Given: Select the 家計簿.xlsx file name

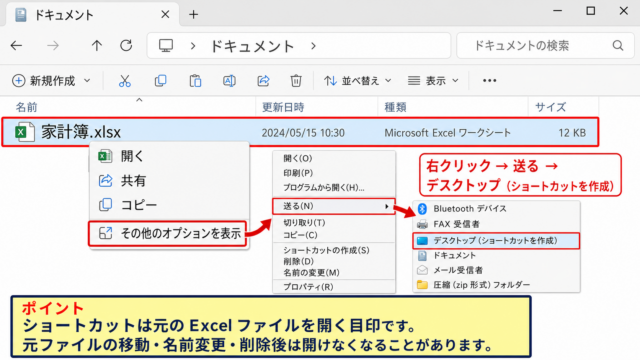Looking at the screenshot, I should point(81,132).
